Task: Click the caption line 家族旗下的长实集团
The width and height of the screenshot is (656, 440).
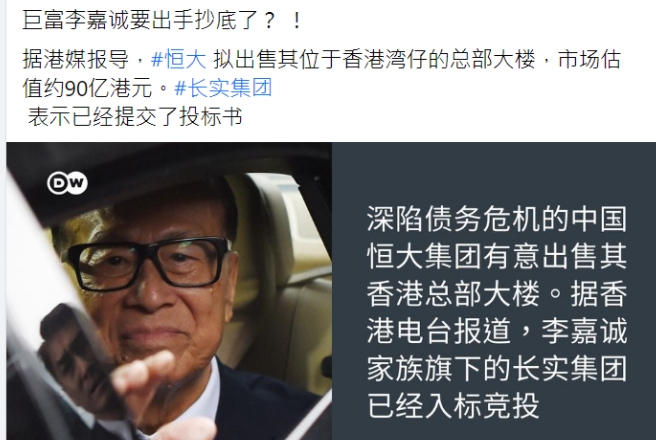Action: pos(497,368)
